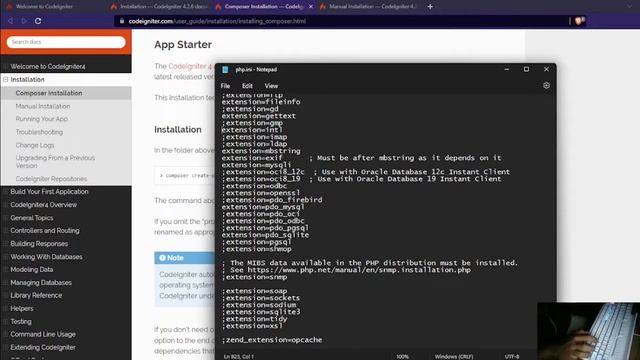Expand CodeIgniter4 Overview section
The image size is (640, 360).
[x=43, y=204]
